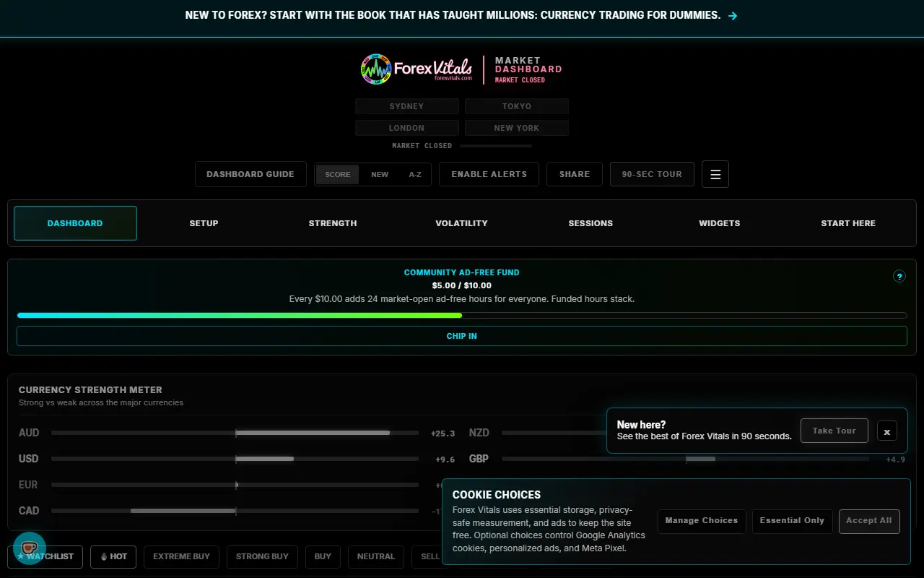
Task: Open the coffee cup support icon
Action: 29,548
